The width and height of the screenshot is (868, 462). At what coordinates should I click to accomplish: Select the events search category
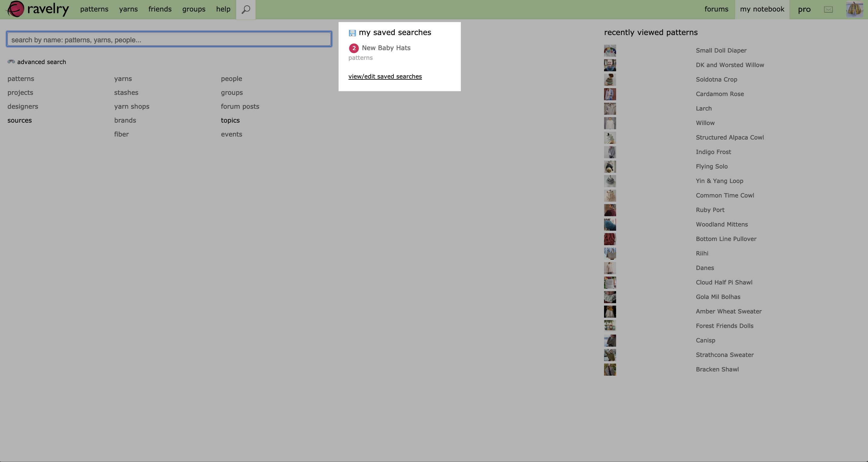[x=231, y=134]
